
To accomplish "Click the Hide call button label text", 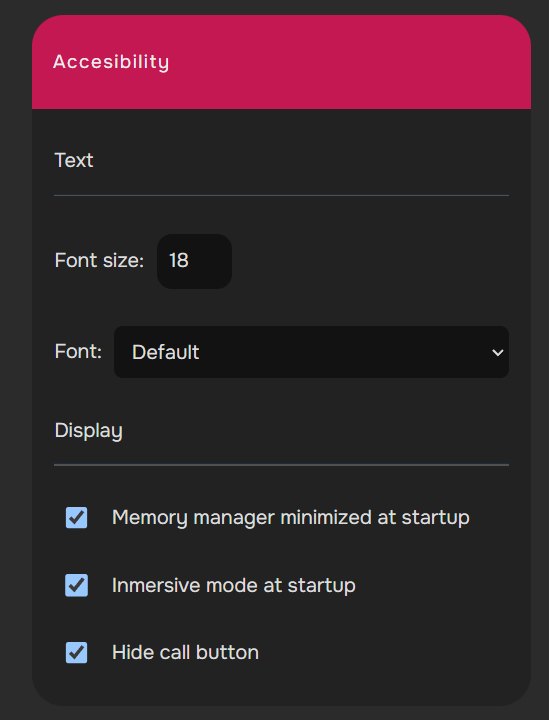I will pos(185,652).
